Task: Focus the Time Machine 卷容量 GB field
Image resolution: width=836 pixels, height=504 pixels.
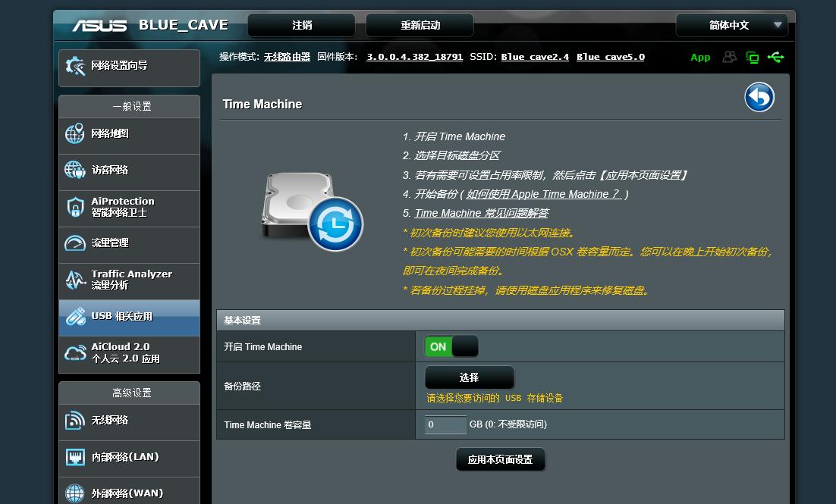Action: click(445, 424)
